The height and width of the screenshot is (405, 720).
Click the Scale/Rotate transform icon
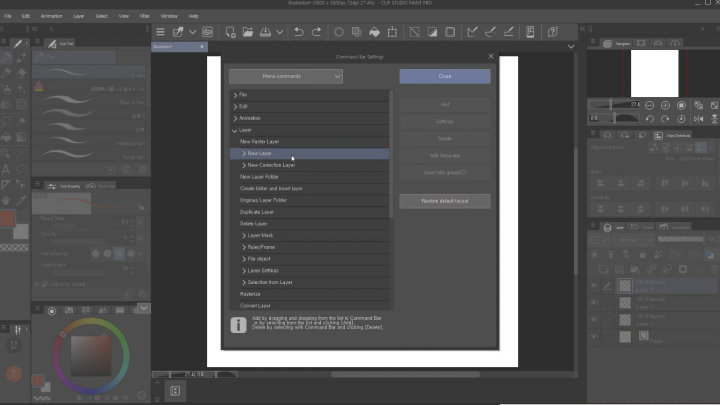click(x=392, y=32)
